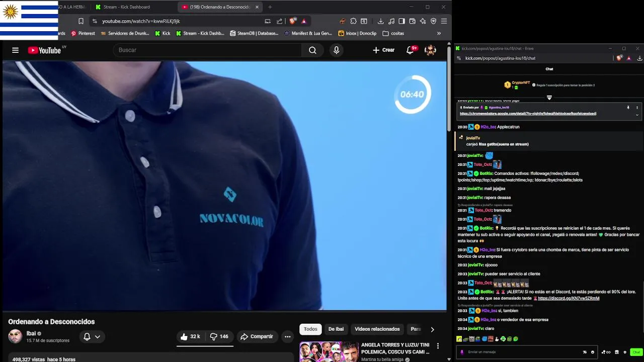Viewport: 644px width, 362px height.
Task: Select the Videos relacionados filter chip
Action: 377,329
